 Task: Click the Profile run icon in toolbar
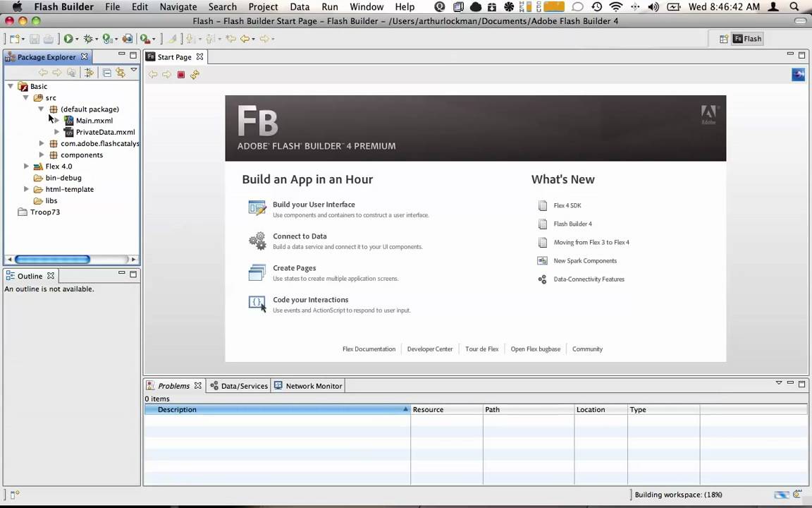(107, 39)
